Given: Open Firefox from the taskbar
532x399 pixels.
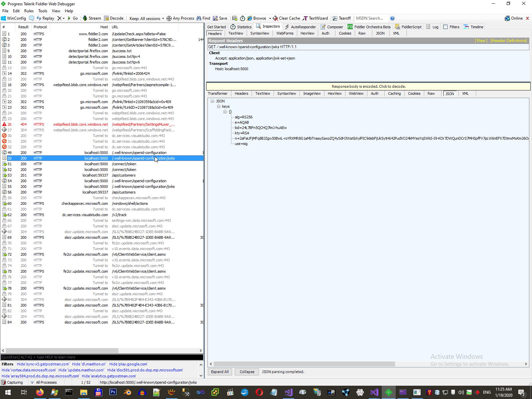Looking at the screenshot, I should 40,392.
